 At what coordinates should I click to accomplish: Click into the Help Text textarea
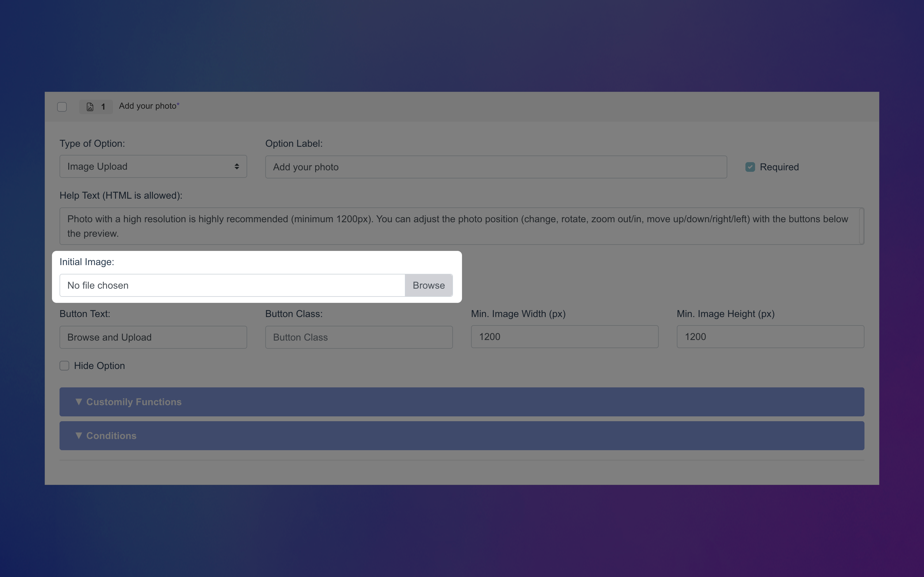(458, 226)
